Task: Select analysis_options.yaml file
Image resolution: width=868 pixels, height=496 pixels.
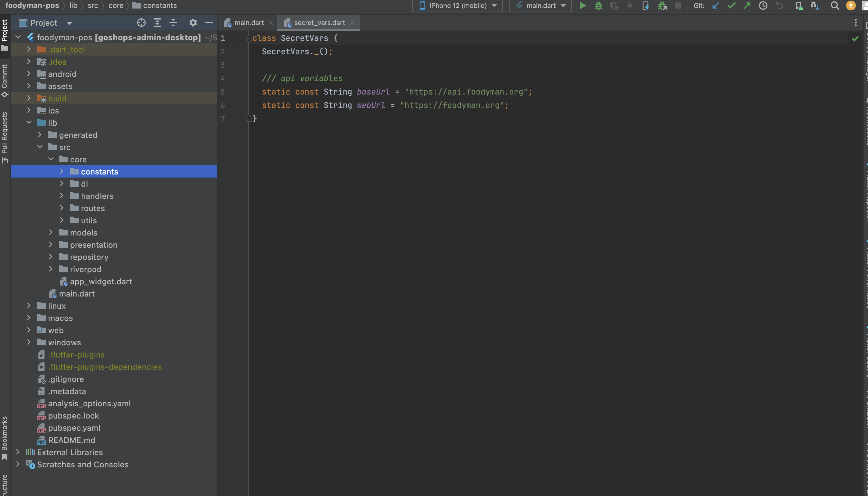Action: point(89,403)
